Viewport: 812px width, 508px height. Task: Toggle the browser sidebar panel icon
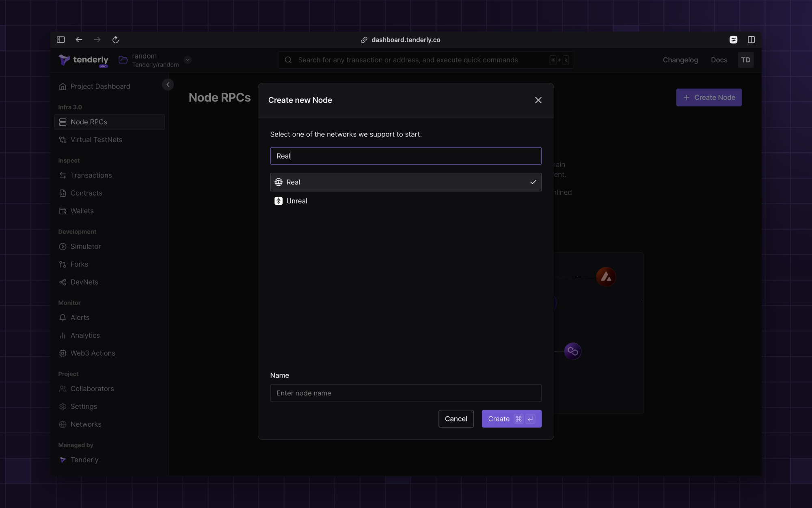click(61, 39)
